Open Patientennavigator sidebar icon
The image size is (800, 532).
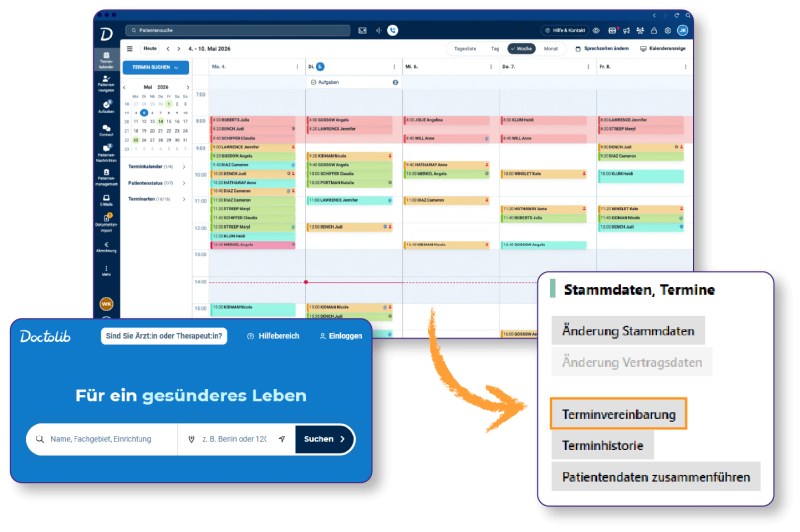[x=106, y=84]
